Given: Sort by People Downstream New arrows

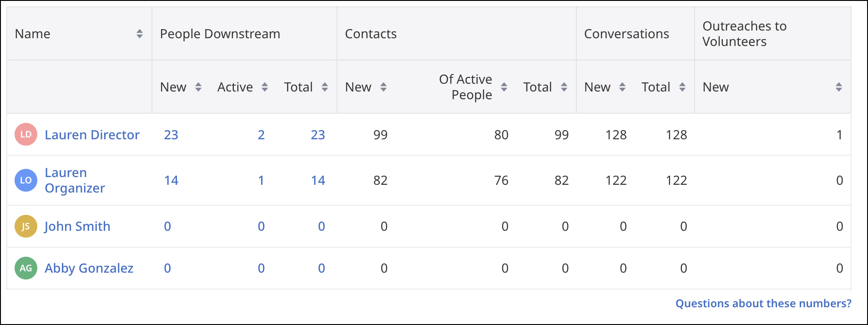Looking at the screenshot, I should [x=198, y=87].
